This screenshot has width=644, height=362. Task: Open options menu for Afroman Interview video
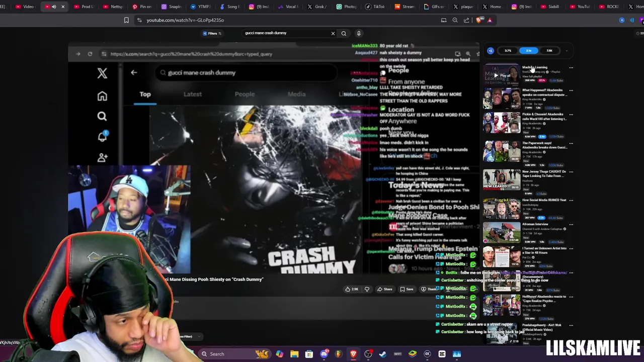tap(571, 224)
